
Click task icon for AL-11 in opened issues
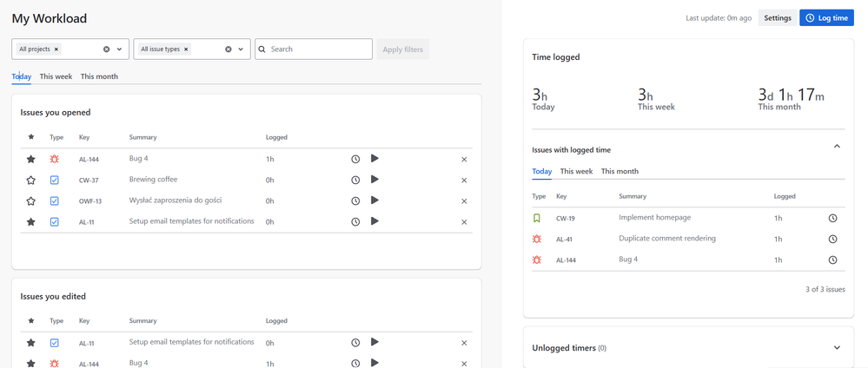pyautogui.click(x=54, y=221)
